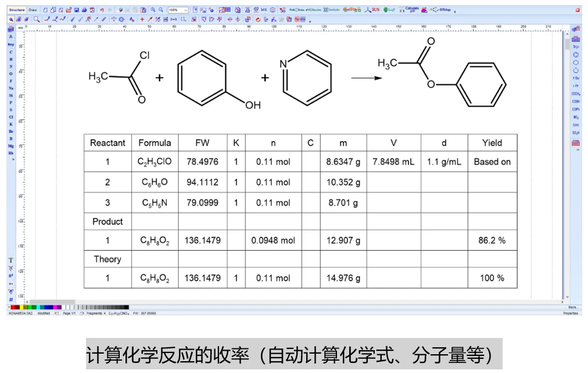This screenshot has width=588, height=374.
Task: Click the LogP calculation button
Action: (389, 10)
